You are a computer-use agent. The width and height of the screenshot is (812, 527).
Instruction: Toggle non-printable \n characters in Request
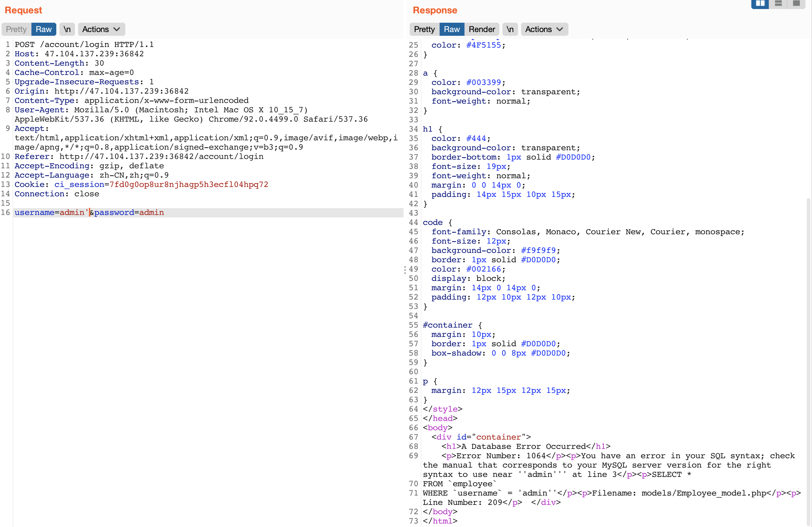click(67, 29)
